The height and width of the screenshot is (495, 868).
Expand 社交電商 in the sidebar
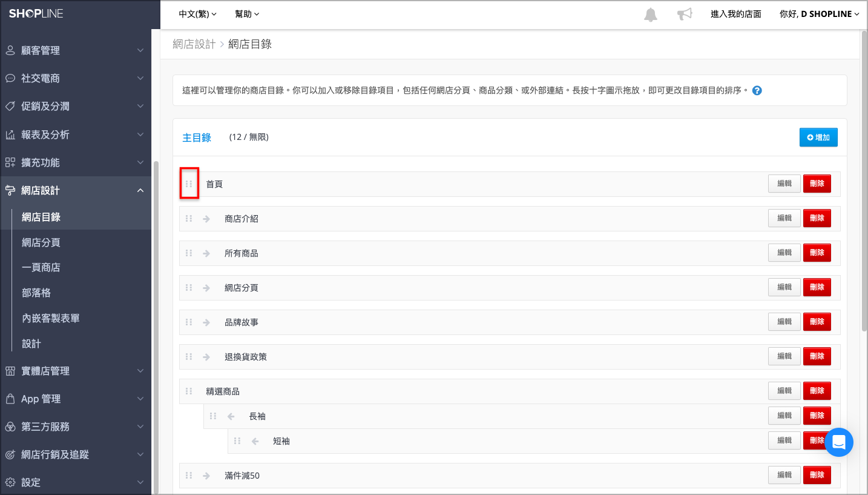pyautogui.click(x=76, y=78)
